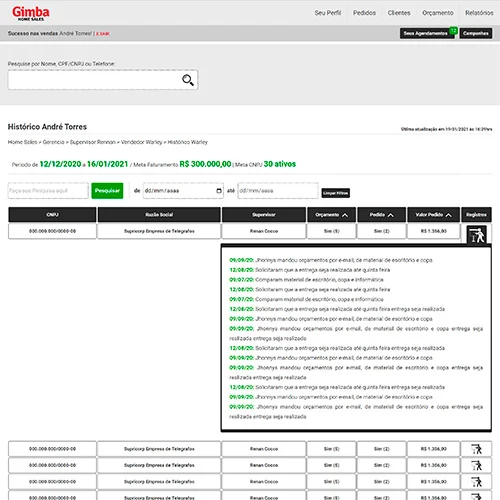This screenshot has width=500, height=500.
Task: Sort by the Valor Pedido column arrow
Action: 448,215
